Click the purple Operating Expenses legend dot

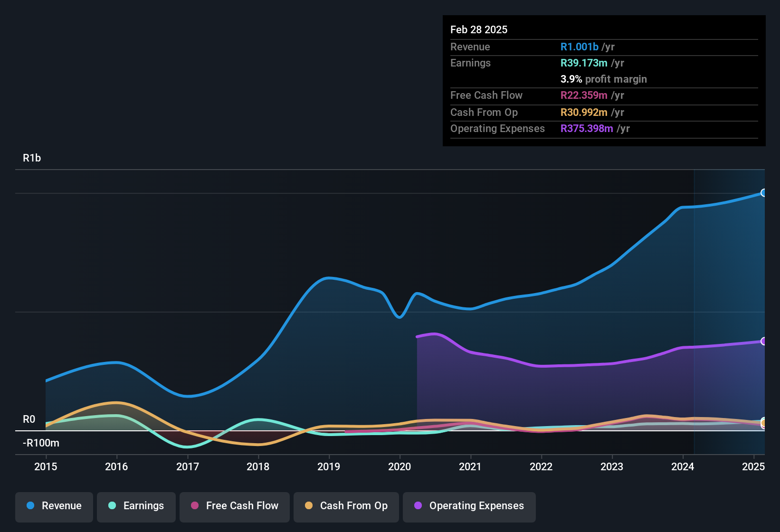pyautogui.click(x=418, y=506)
